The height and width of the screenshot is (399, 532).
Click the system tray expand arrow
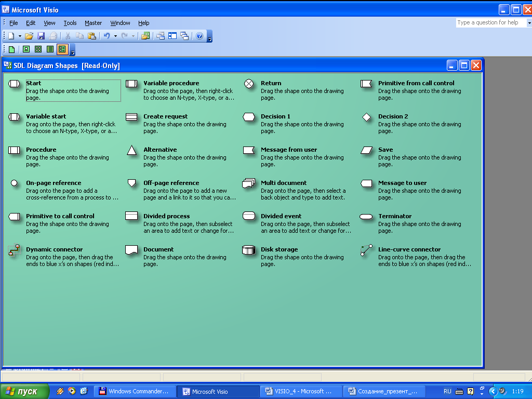493,391
